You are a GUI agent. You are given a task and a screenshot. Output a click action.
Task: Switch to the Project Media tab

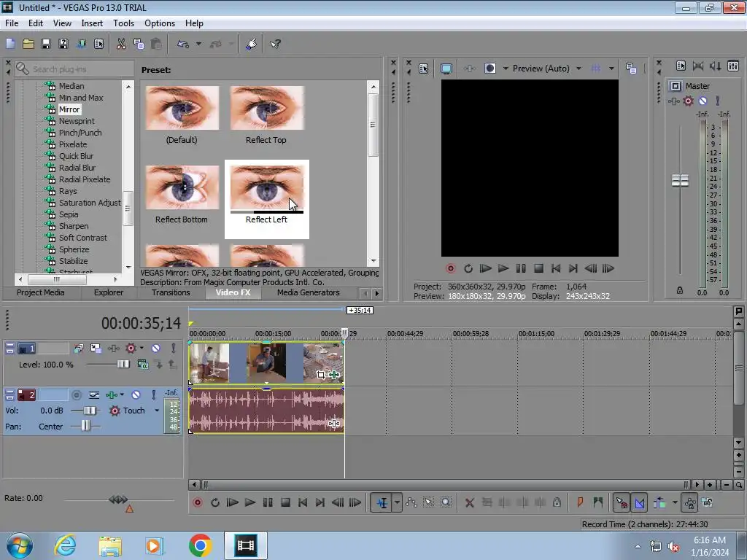pos(41,292)
